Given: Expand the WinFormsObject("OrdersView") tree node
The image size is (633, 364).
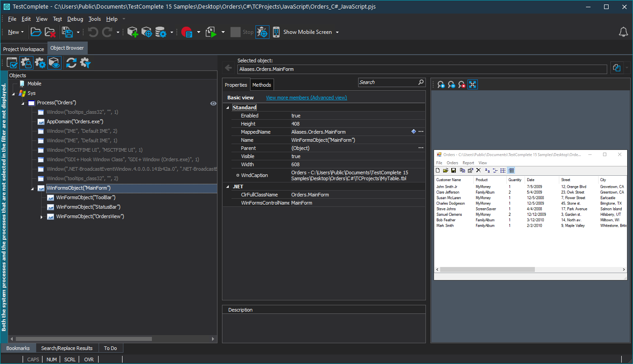Looking at the screenshot, I should (42, 216).
